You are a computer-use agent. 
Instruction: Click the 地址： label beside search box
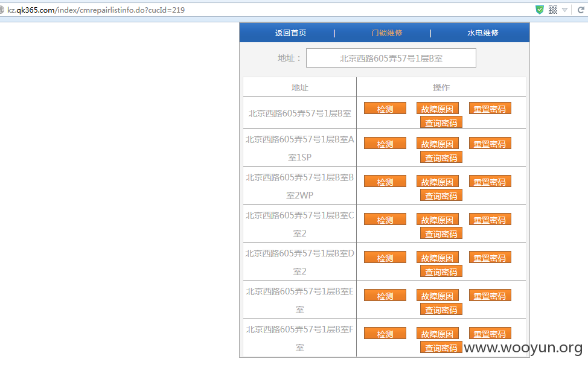(289, 58)
